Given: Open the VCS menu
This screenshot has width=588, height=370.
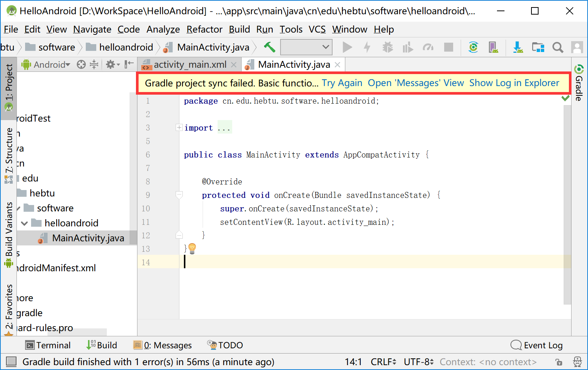Looking at the screenshot, I should [317, 29].
